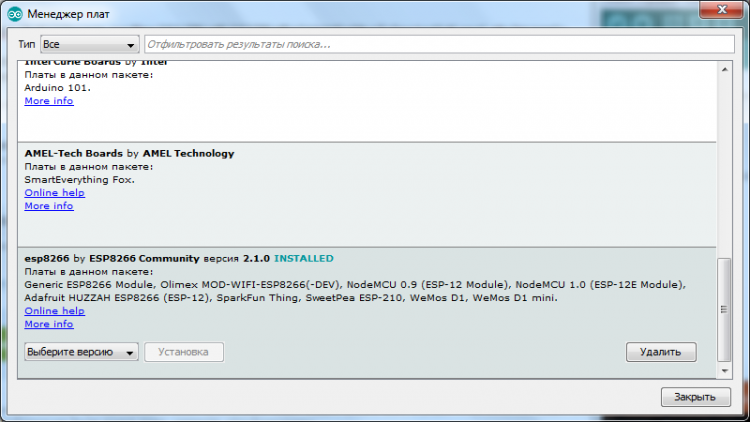Viewport: 750px width, 422px height.
Task: Click the Generic ESP8266 Module boards list line
Action: point(355,285)
